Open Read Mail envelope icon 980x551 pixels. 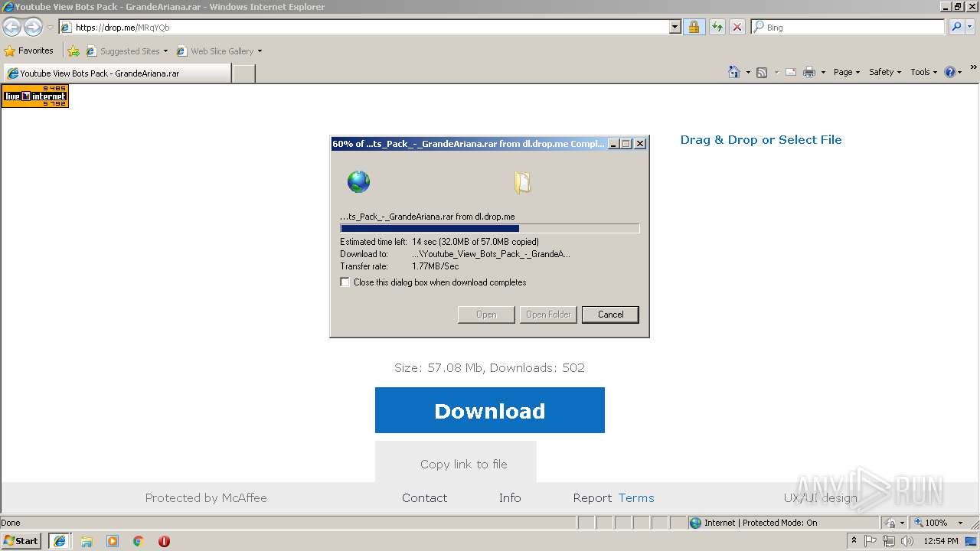(791, 72)
